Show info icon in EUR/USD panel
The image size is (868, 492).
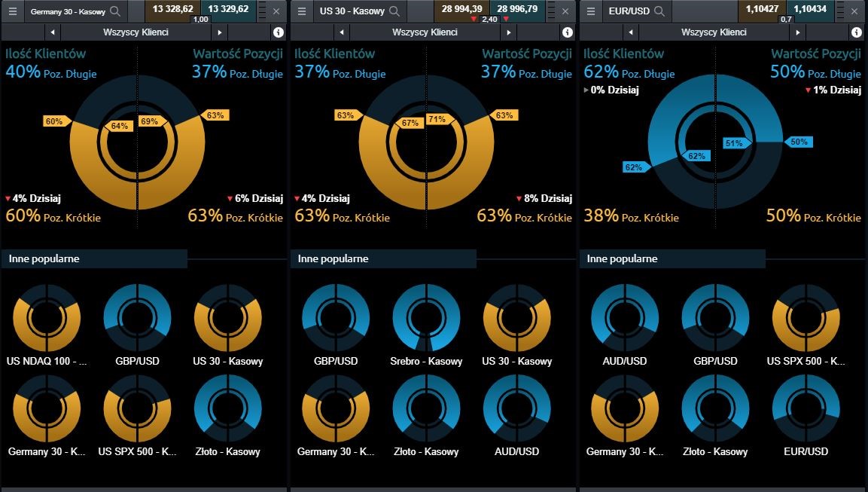[x=857, y=32]
